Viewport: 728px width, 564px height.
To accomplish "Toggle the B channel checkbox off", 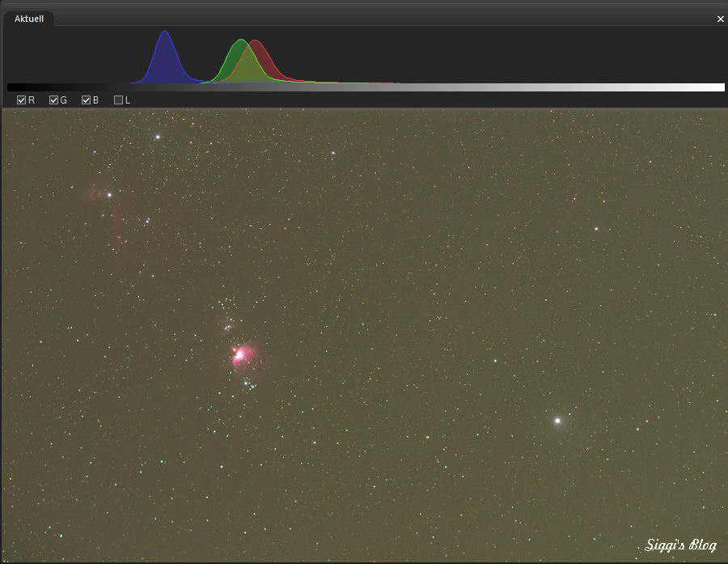I will click(x=87, y=100).
